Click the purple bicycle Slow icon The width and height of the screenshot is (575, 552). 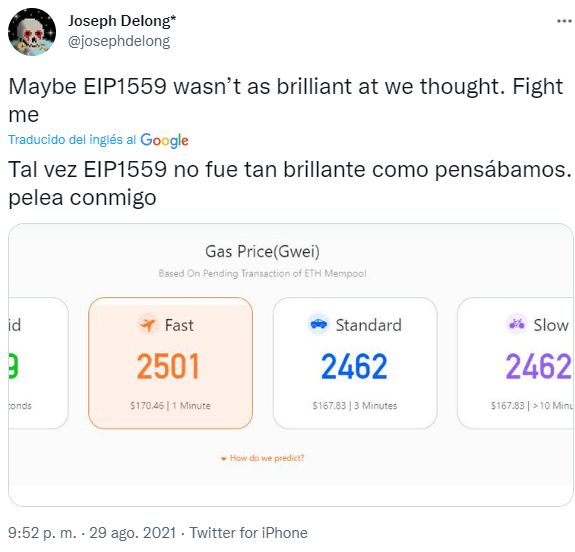(517, 324)
